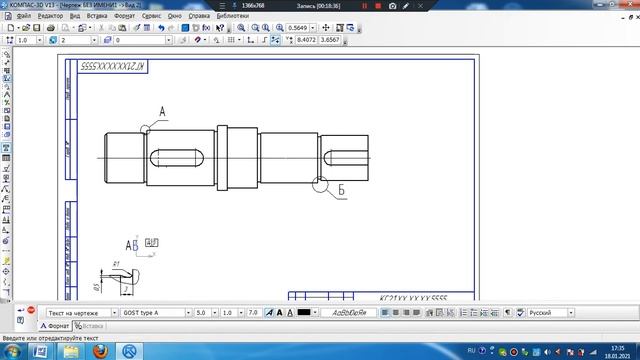Click the Y coordinate field 3.6567
The height and width of the screenshot is (360, 640).
pos(329,40)
